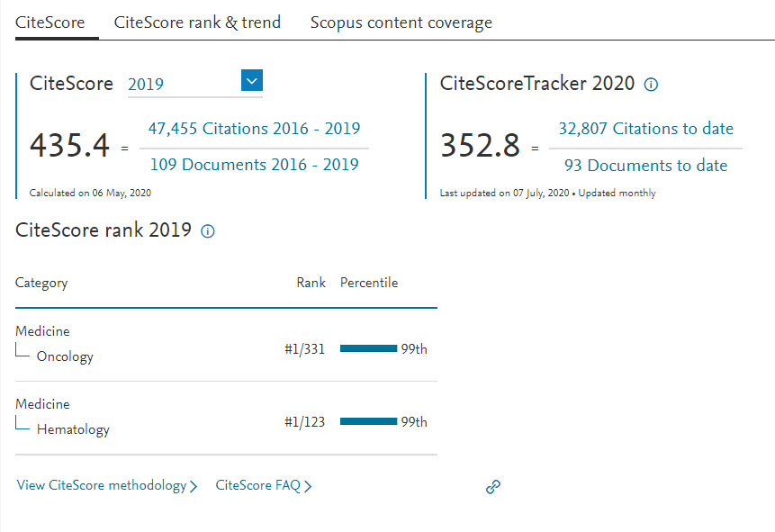Image resolution: width=775 pixels, height=532 pixels.
Task: Open 47,455 Citations 2016 - 2019 link
Action: [254, 129]
